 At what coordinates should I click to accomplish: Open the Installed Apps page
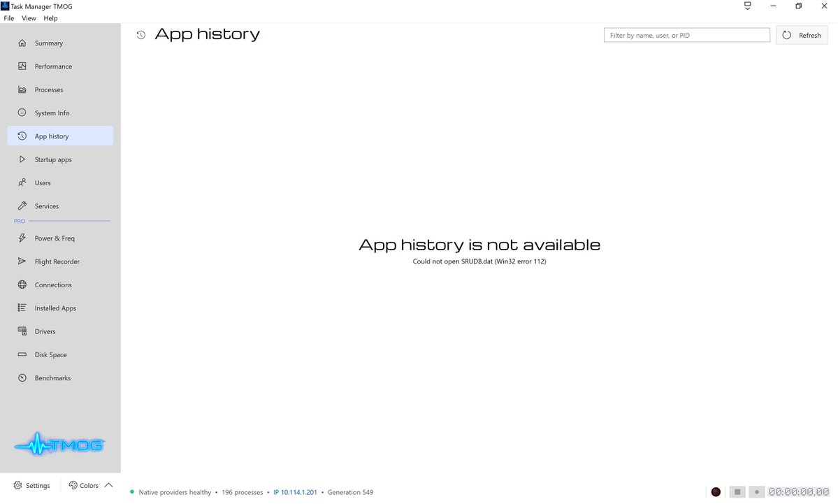click(60, 308)
